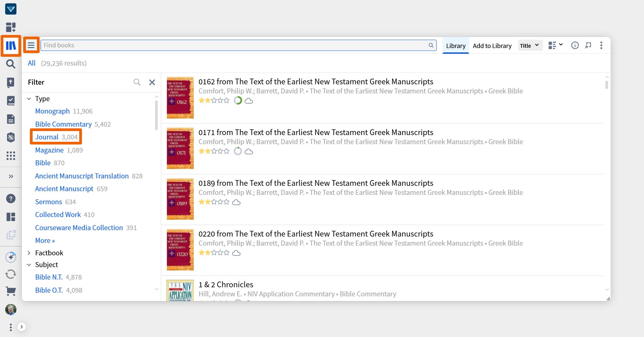
Task: Click the open-in-floating-window icon
Action: [x=588, y=45]
